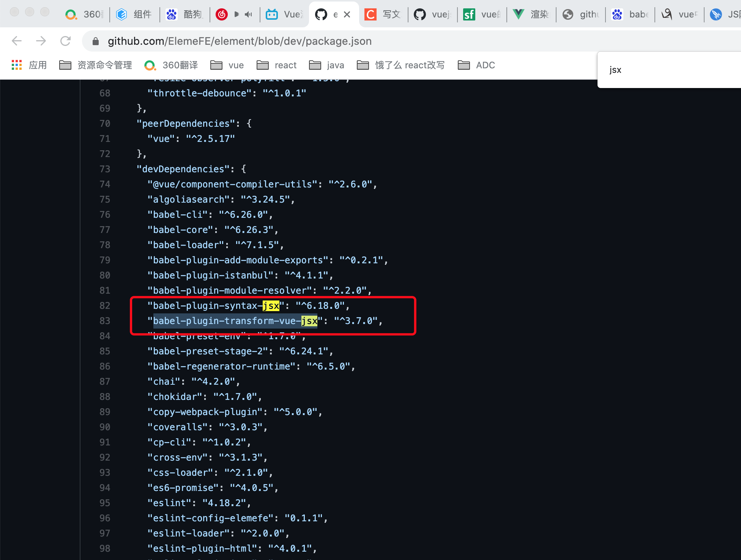
Task: Switch to the SegmentFault vue tab
Action: (481, 14)
